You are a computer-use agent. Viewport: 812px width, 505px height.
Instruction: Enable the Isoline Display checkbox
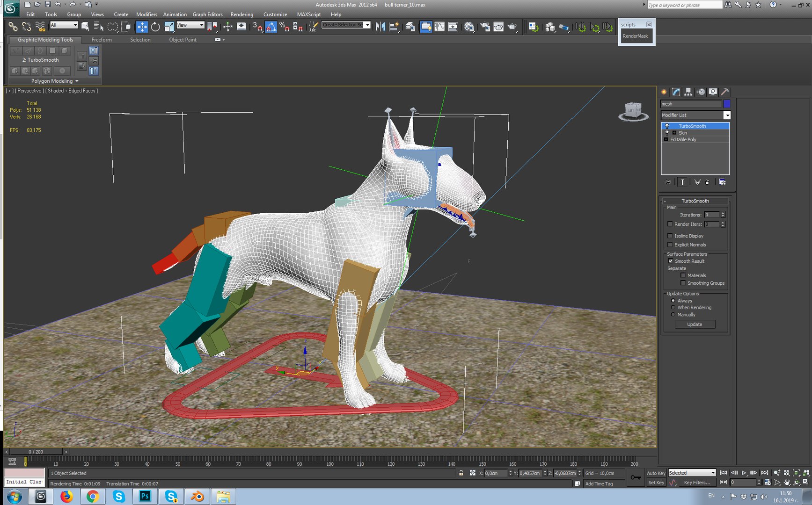pos(670,236)
